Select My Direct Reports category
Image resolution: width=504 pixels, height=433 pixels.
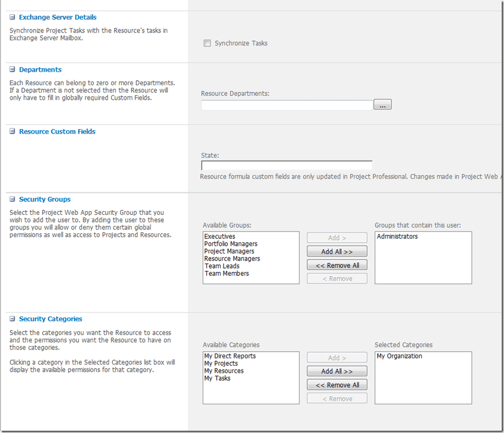coord(230,356)
